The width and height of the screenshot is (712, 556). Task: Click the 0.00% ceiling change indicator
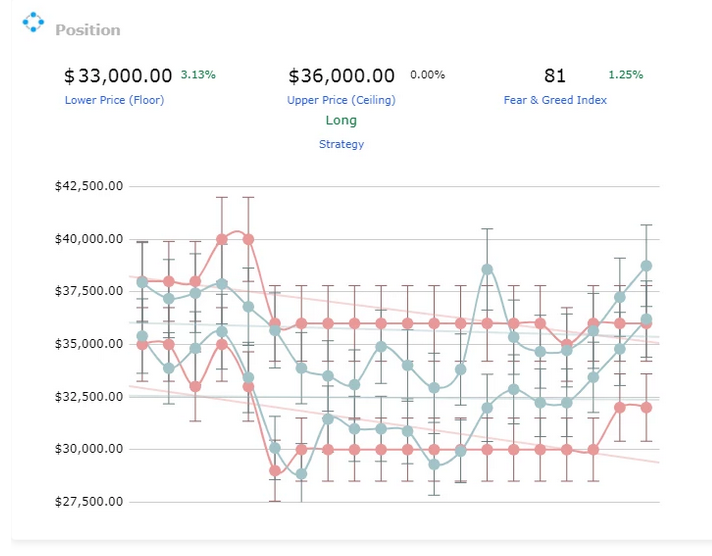(427, 74)
